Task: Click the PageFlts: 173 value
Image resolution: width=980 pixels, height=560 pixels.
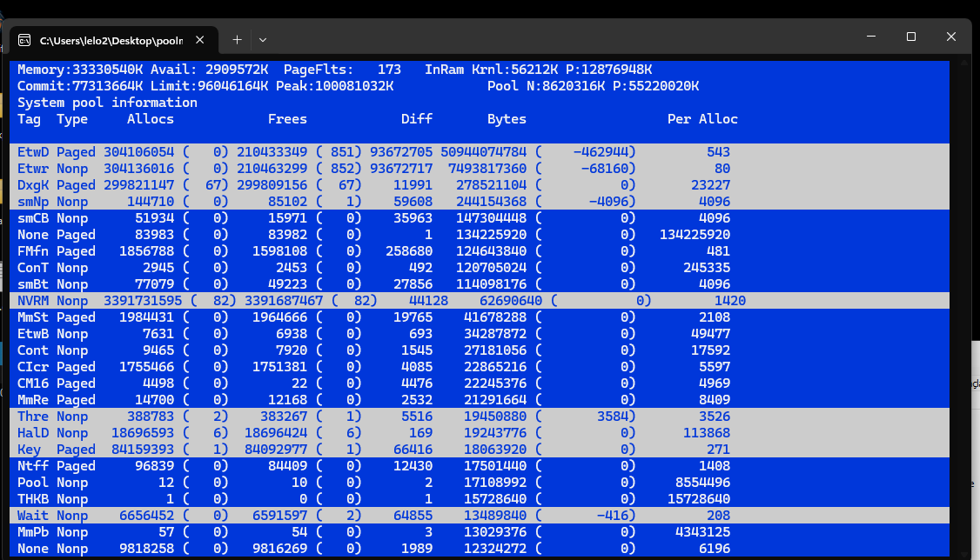Action: point(343,70)
